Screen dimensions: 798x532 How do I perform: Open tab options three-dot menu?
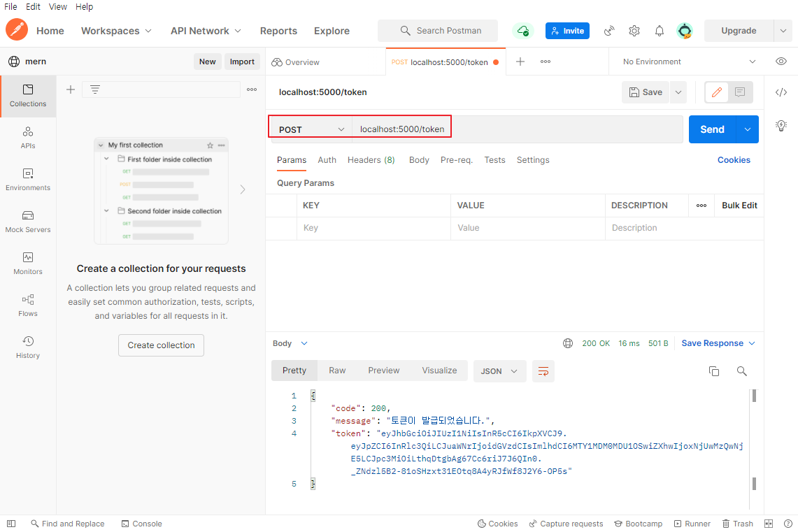(546, 62)
